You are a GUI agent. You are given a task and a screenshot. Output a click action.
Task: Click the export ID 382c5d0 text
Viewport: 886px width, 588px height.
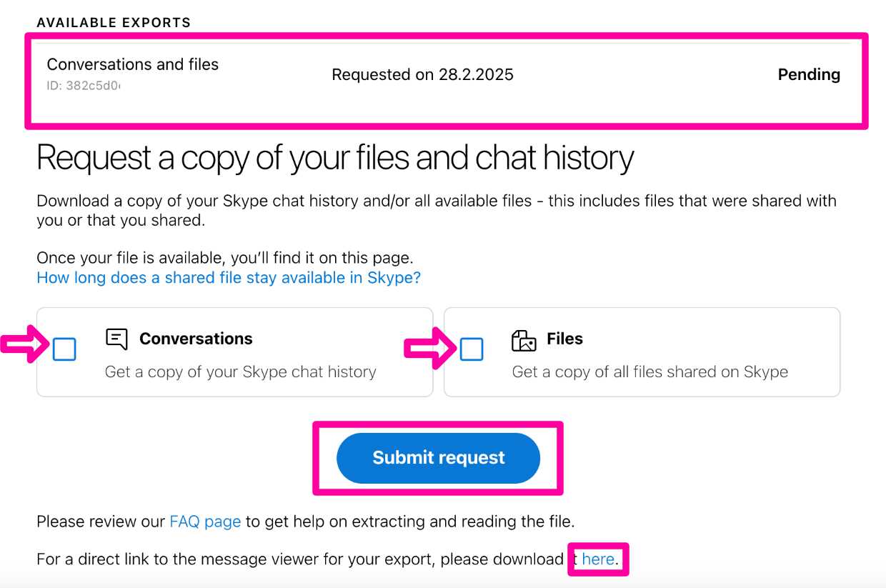84,86
